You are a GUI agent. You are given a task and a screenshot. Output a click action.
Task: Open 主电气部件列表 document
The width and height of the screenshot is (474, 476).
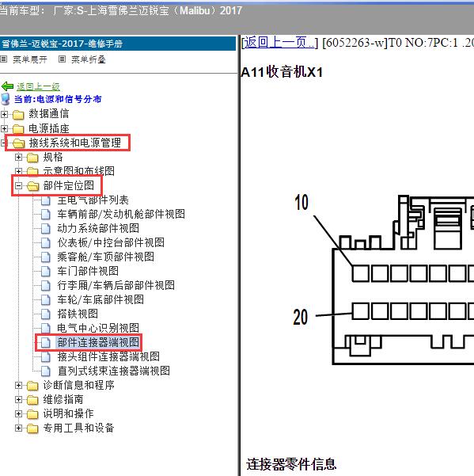[93, 200]
